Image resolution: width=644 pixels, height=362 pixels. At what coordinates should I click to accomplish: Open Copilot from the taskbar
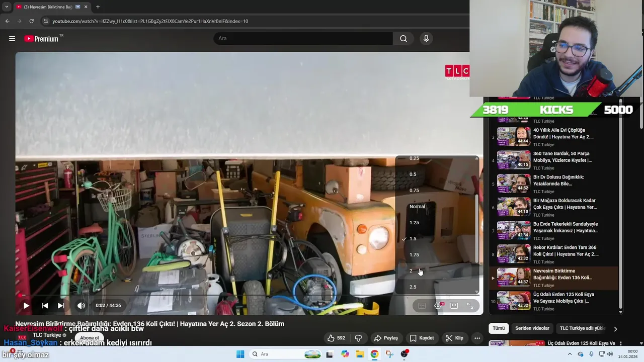[345, 354]
